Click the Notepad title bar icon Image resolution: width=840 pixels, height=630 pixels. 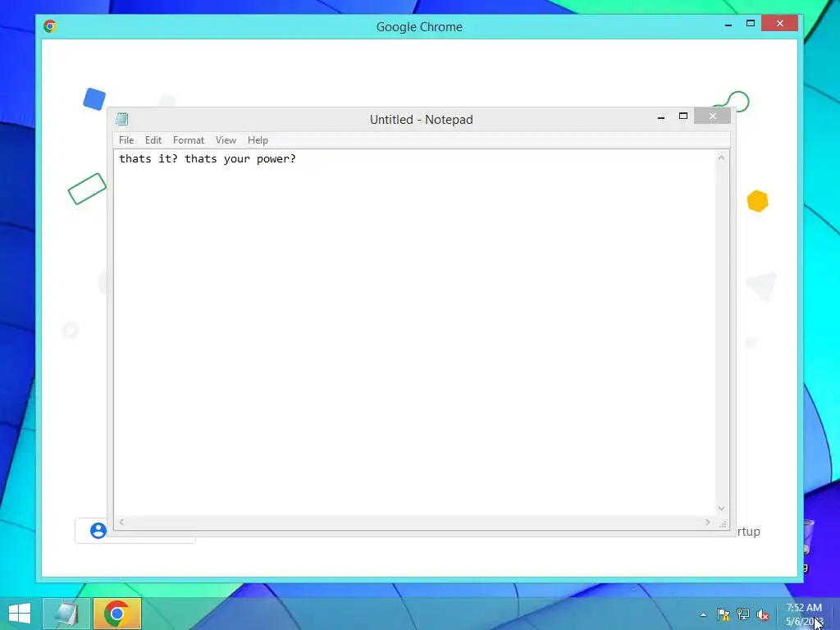pyautogui.click(x=122, y=119)
